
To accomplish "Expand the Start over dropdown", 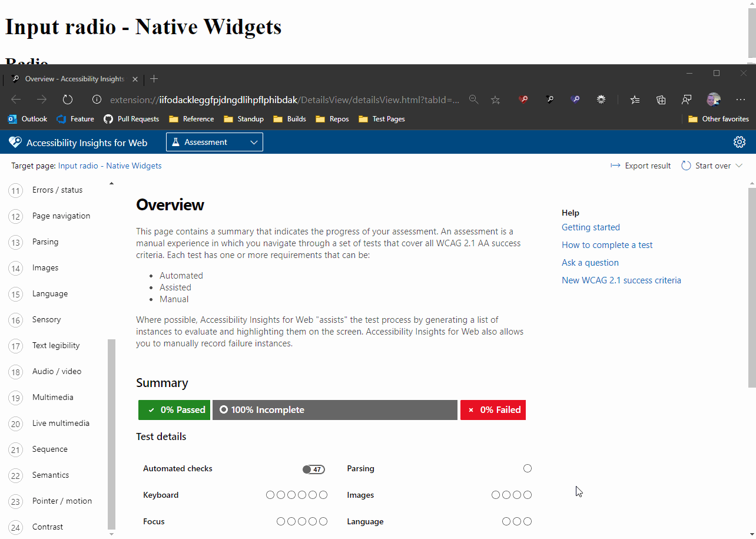I will [712, 166].
